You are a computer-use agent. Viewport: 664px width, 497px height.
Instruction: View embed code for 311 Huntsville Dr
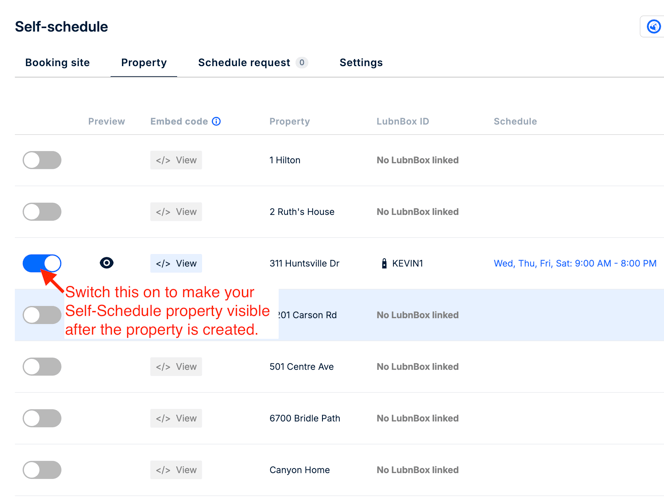[176, 264]
